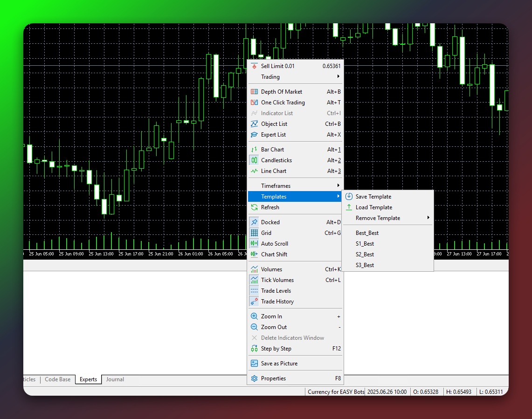
Task: Click the Expert List graduation cap icon
Action: [x=254, y=135]
